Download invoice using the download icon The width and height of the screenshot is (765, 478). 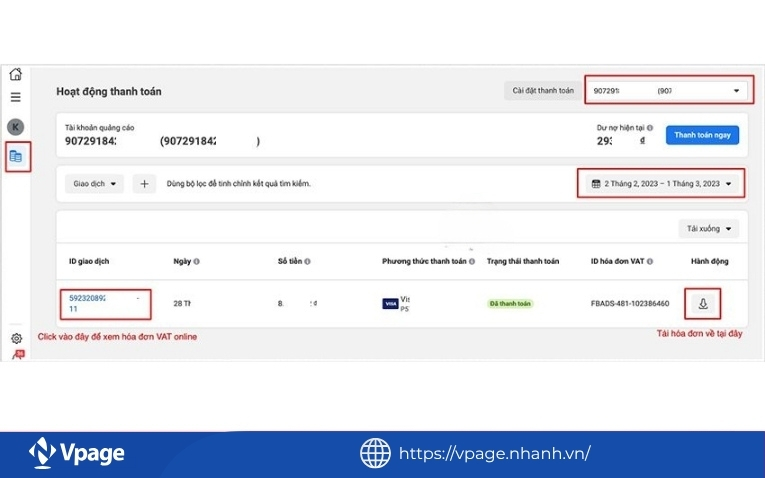pos(703,303)
